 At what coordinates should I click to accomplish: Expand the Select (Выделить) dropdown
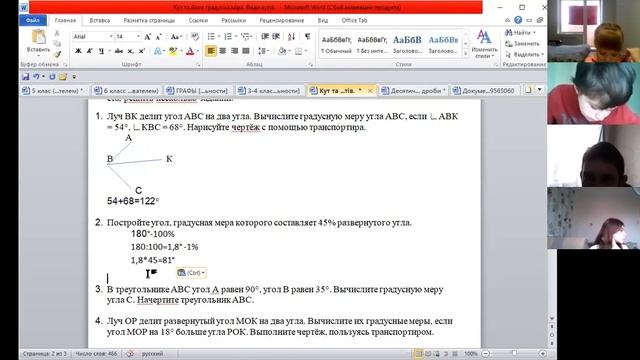coord(542,54)
